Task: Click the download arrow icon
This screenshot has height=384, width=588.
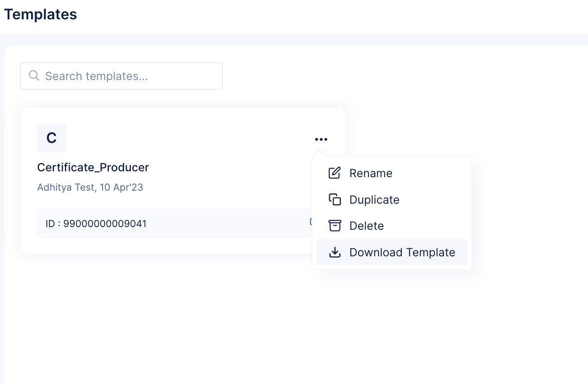Action: click(x=335, y=252)
